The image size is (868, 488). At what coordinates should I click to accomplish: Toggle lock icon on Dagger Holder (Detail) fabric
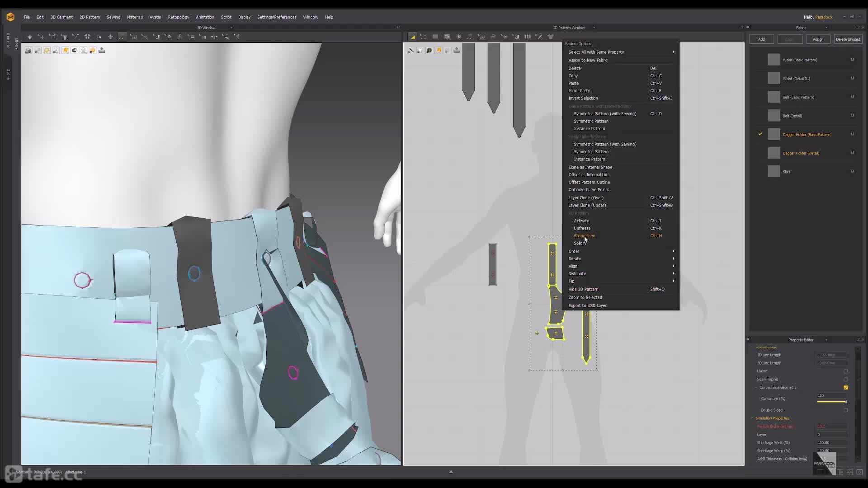tap(852, 153)
